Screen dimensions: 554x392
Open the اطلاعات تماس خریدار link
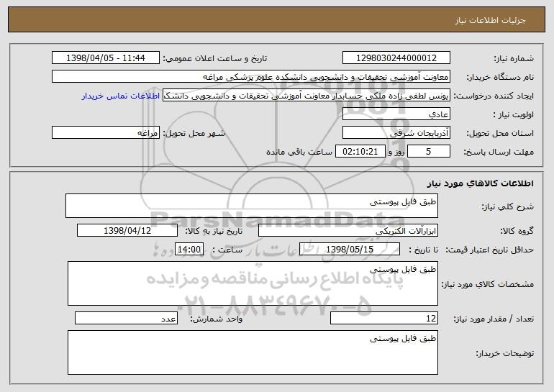click(x=121, y=96)
